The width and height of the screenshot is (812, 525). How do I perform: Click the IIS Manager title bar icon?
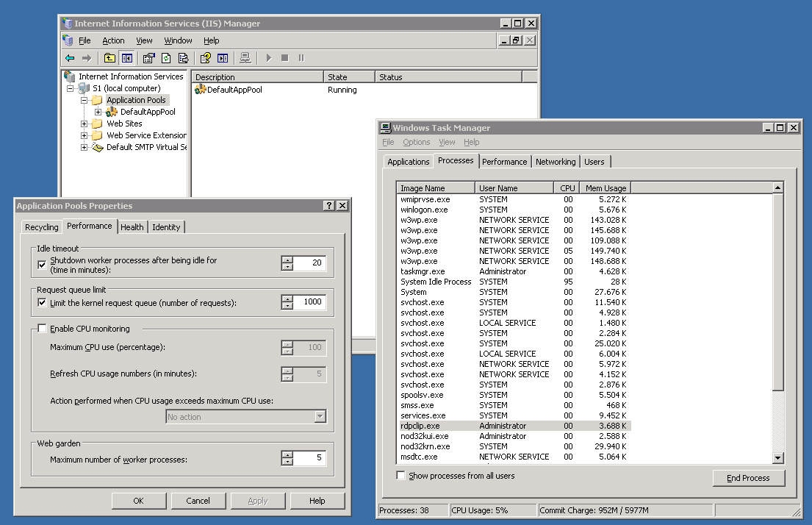(68, 24)
